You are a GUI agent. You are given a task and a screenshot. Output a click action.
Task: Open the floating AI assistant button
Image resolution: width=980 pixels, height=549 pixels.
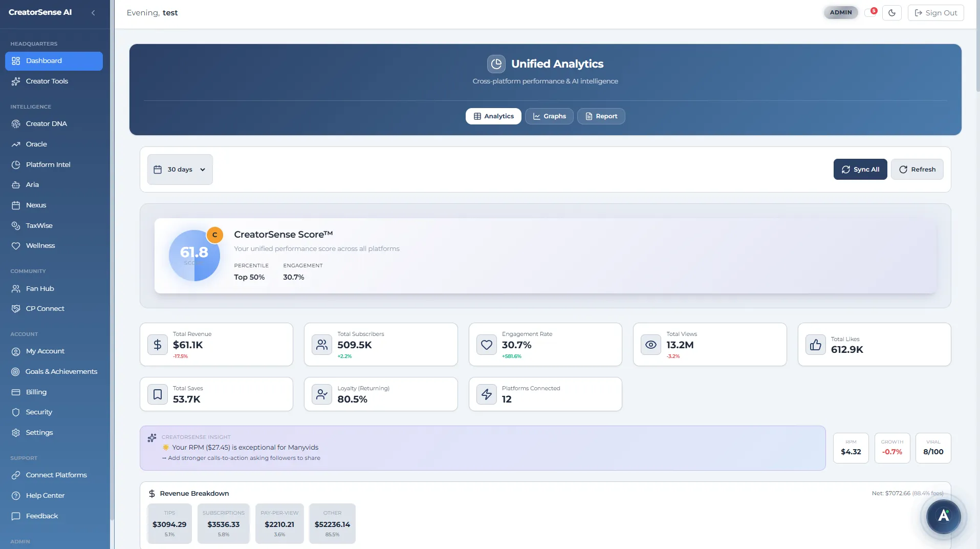pos(942,517)
